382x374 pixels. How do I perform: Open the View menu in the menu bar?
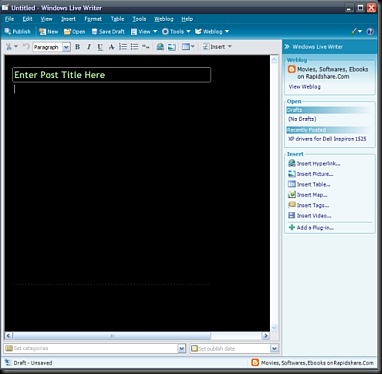46,19
